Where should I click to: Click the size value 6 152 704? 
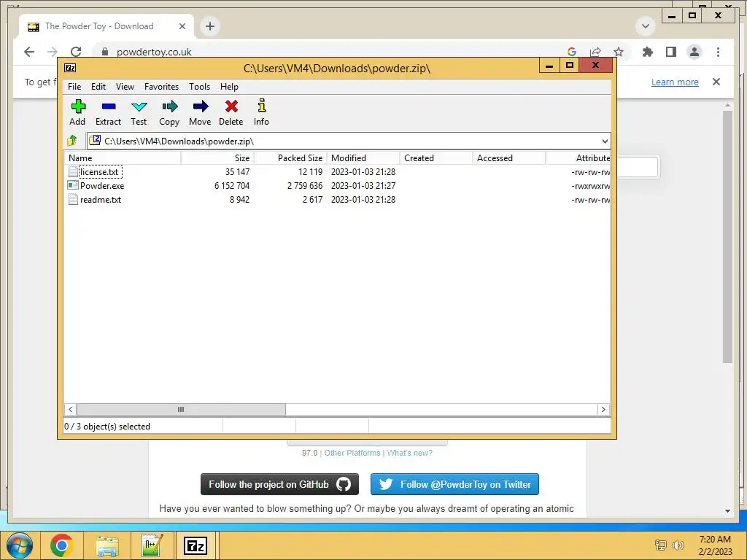(x=232, y=186)
